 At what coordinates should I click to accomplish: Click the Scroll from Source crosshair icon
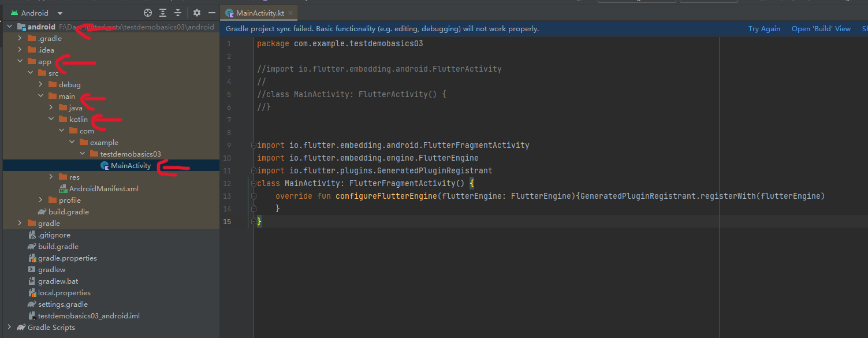pos(147,12)
